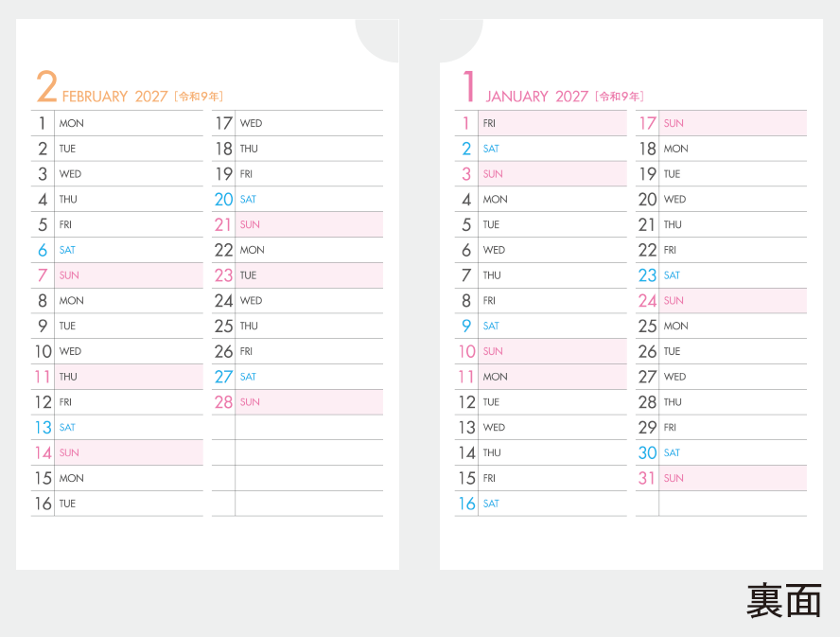Click January 31 SUN row
Viewport: 840px width, 637px height.
pyautogui.click(x=721, y=478)
